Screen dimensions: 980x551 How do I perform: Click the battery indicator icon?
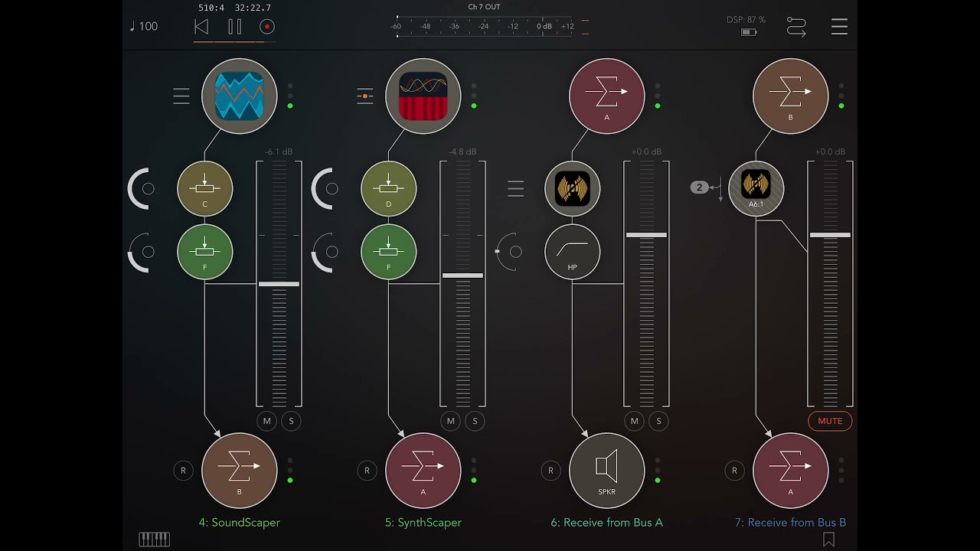click(749, 32)
